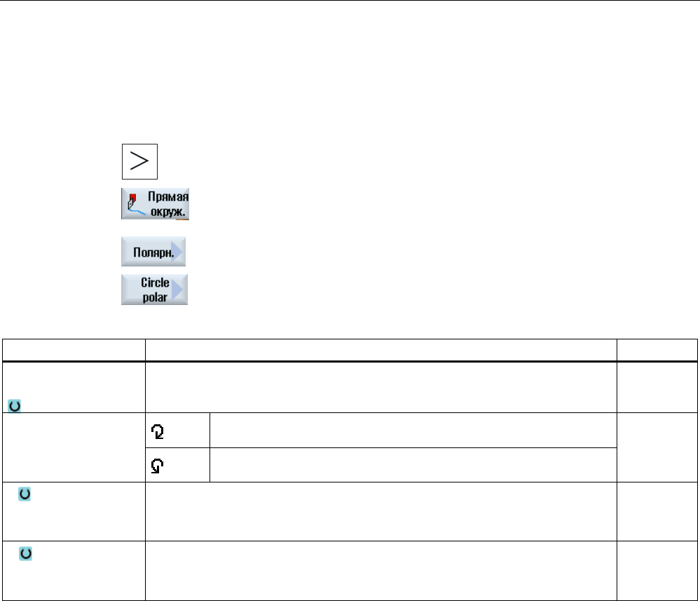Toggle the cyan select icon in bottom table row
The height and width of the screenshot is (601, 700).
point(25,553)
